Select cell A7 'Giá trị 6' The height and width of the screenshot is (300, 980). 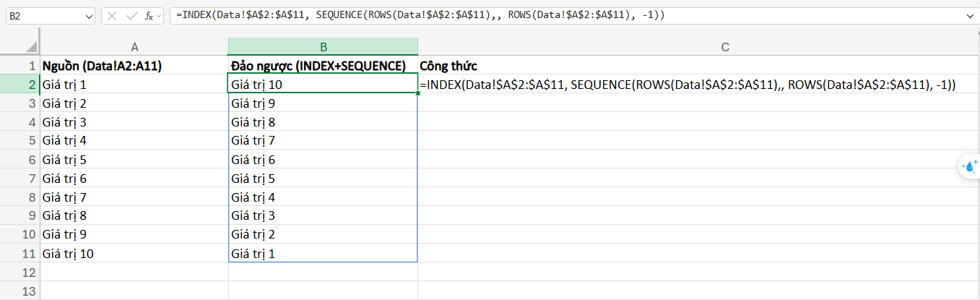[134, 179]
